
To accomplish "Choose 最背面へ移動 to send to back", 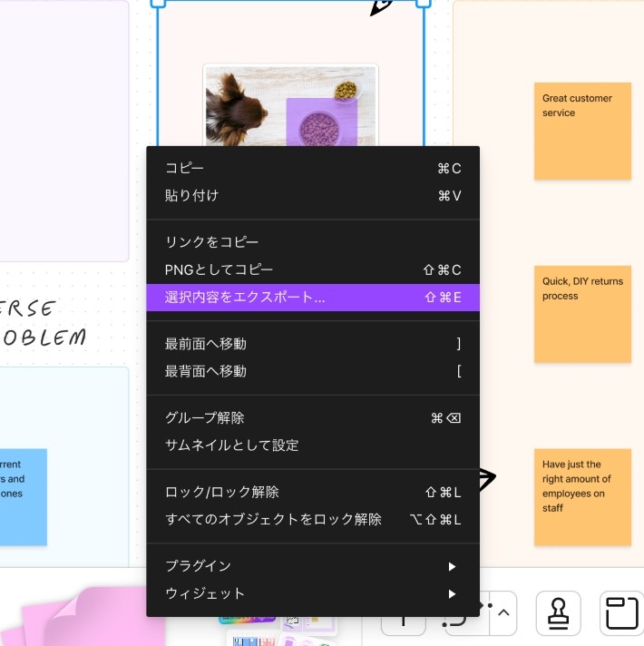I will coord(313,371).
